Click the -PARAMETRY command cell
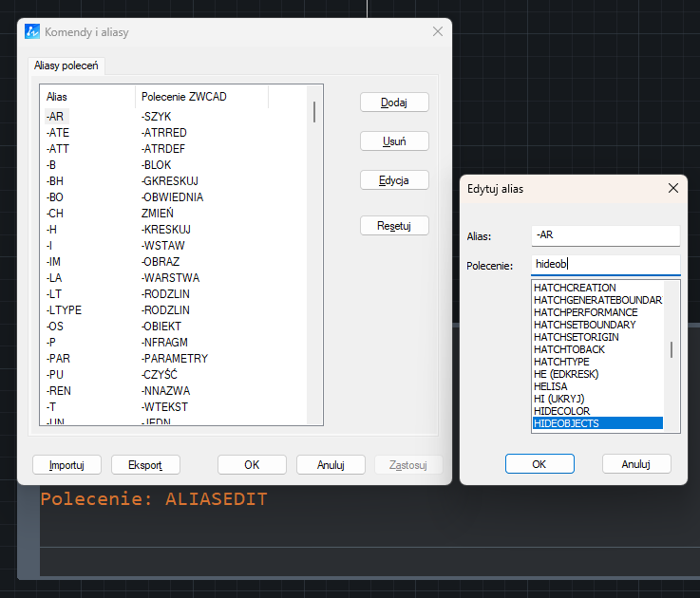 (x=175, y=359)
